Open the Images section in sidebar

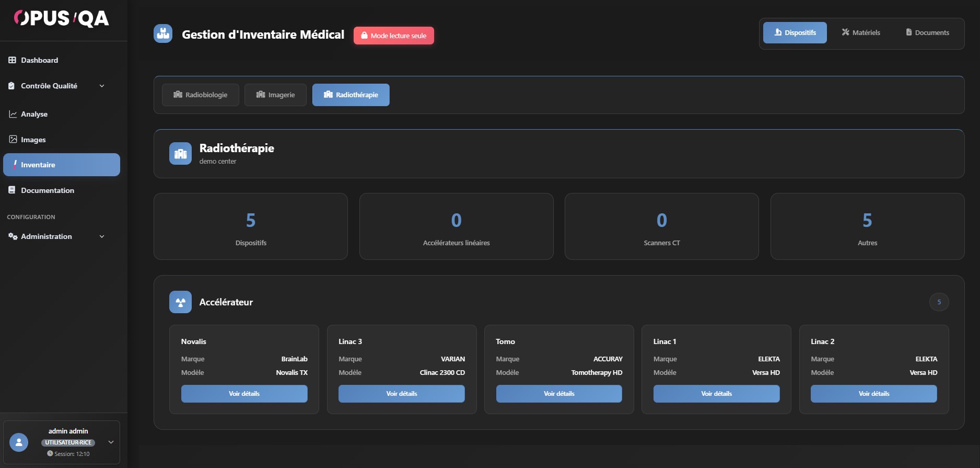[x=33, y=140]
